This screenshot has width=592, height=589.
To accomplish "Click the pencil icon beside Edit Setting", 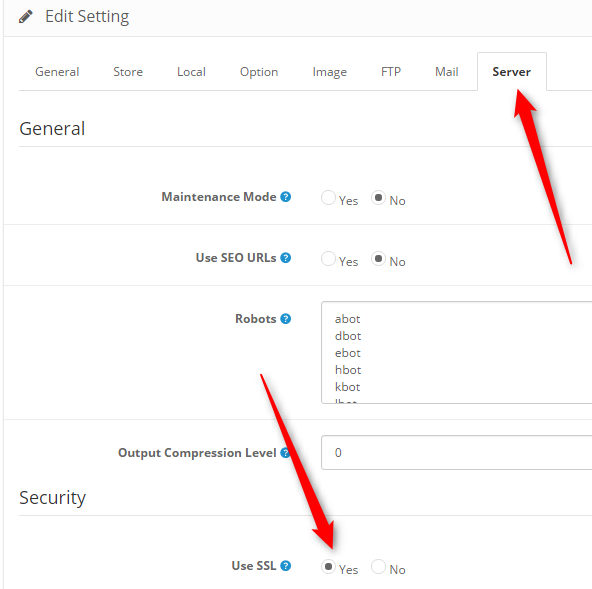I will pyautogui.click(x=26, y=17).
